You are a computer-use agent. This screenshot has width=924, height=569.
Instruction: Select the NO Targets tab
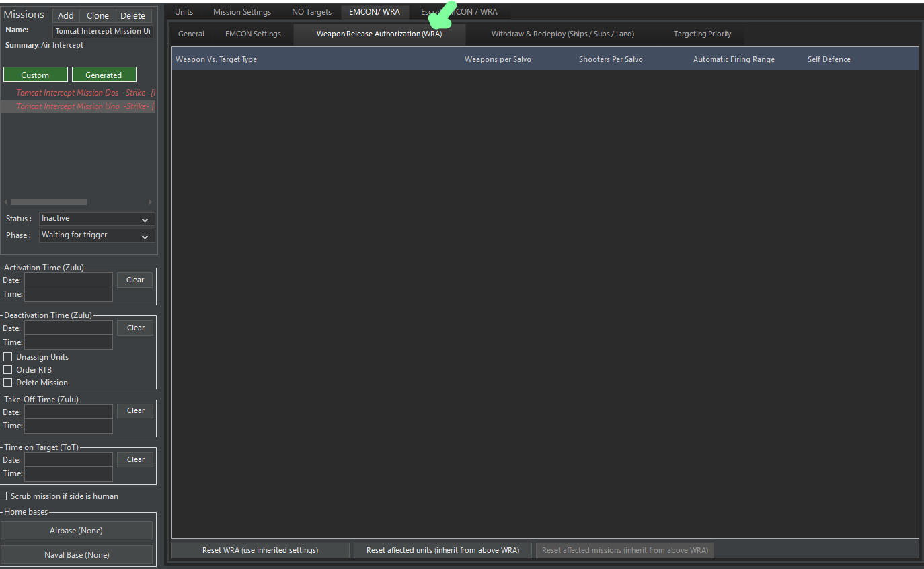point(312,12)
